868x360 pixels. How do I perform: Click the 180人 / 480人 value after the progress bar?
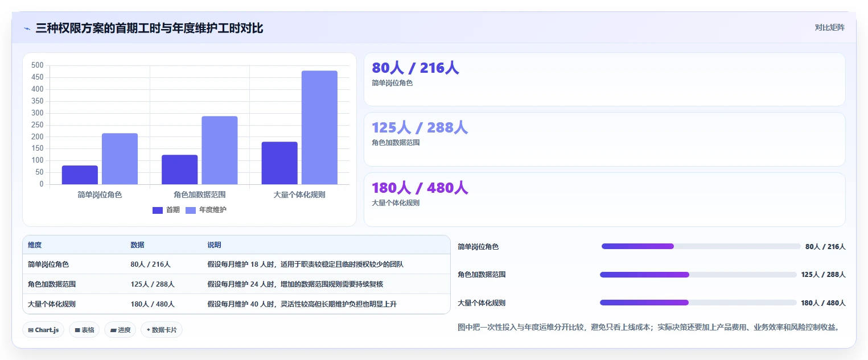pyautogui.click(x=824, y=303)
